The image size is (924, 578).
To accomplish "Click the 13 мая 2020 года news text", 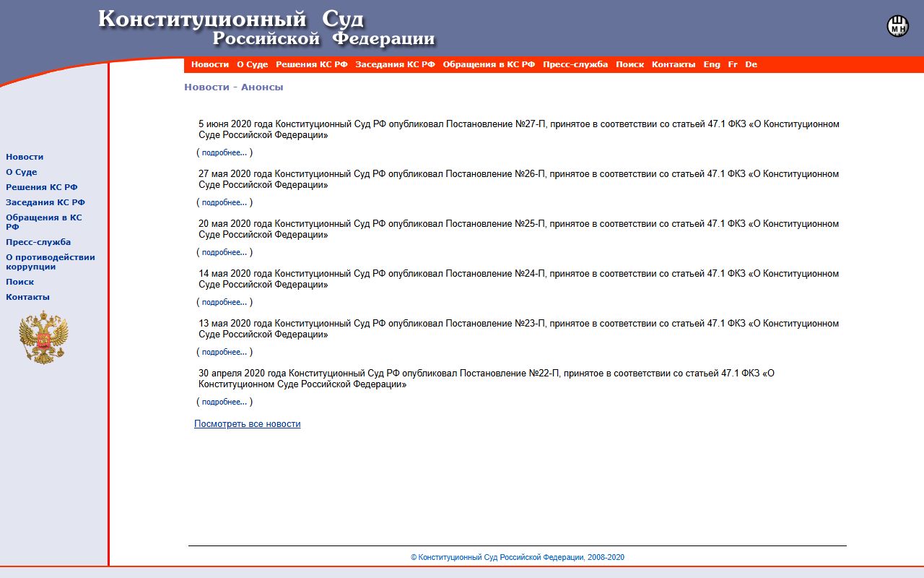I will (x=519, y=329).
